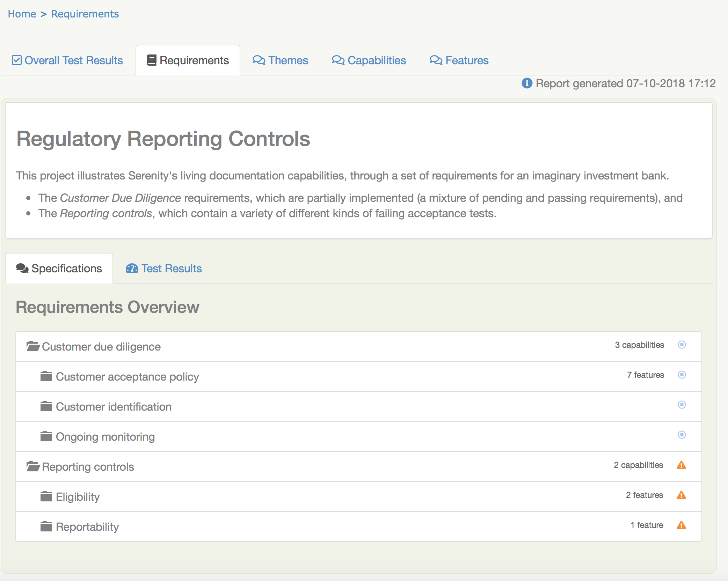Click the speech bubble icon on Specifications tab
Viewport: 728px width, 581px height.
(22, 268)
